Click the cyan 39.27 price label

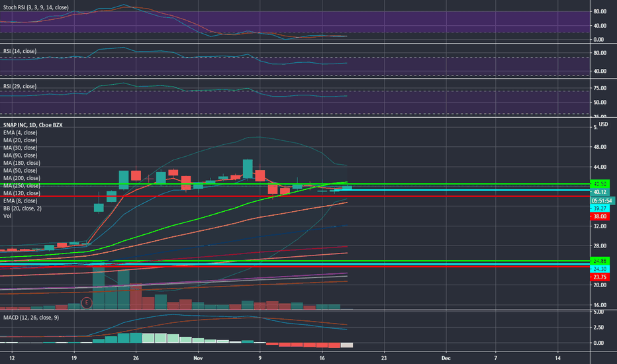click(x=600, y=208)
